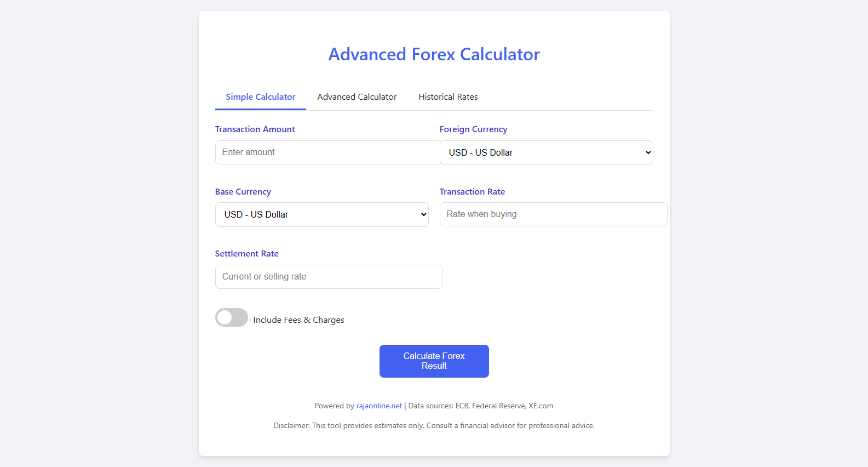The image size is (868, 467).
Task: Click the Transaction Amount input field
Action: [x=329, y=152]
